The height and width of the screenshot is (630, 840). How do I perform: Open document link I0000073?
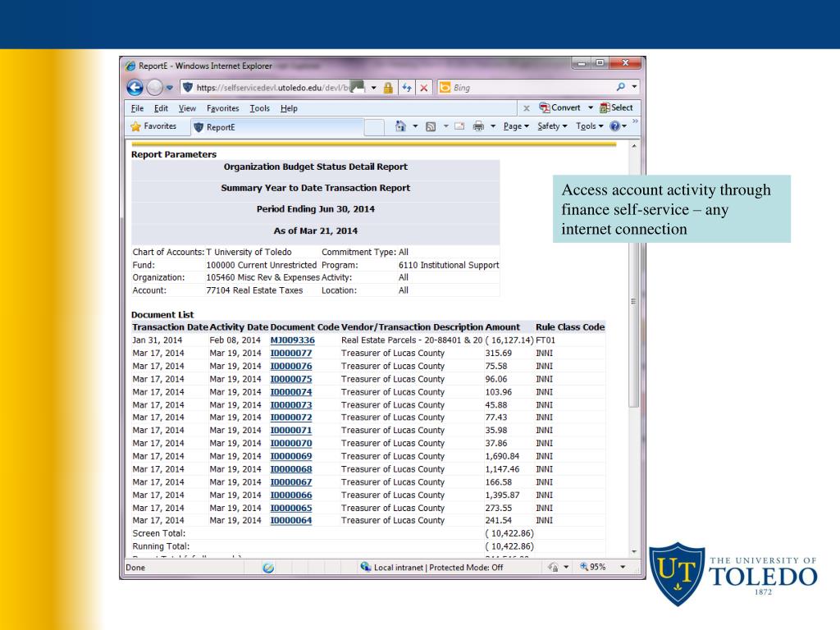291,405
